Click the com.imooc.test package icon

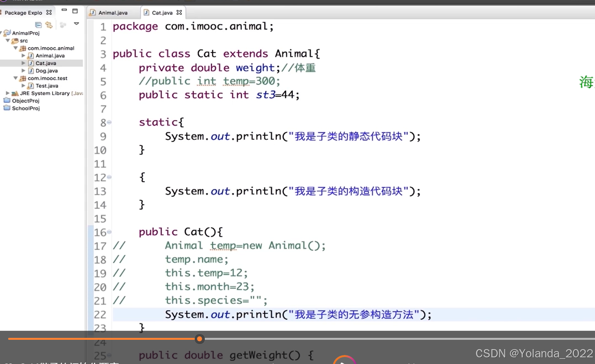point(23,78)
